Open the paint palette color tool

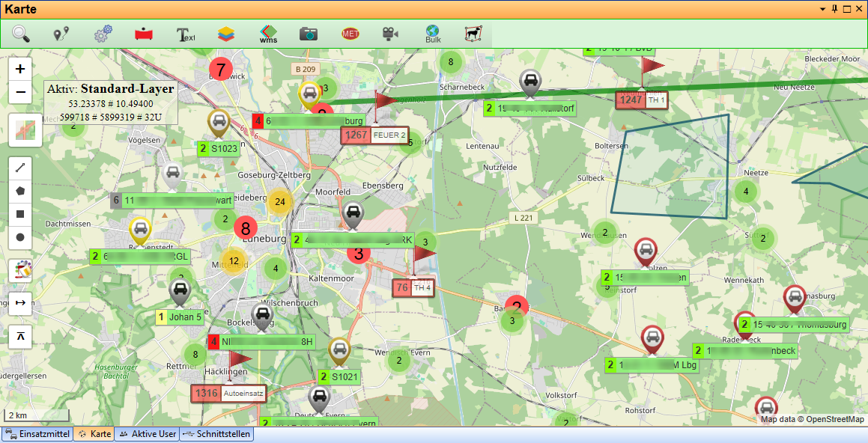(20, 270)
